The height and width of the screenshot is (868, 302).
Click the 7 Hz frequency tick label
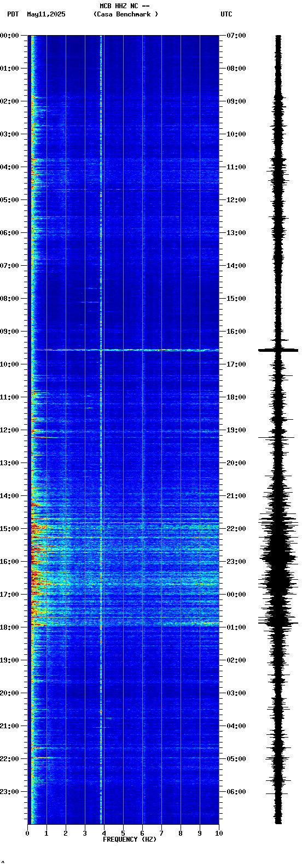click(x=161, y=833)
